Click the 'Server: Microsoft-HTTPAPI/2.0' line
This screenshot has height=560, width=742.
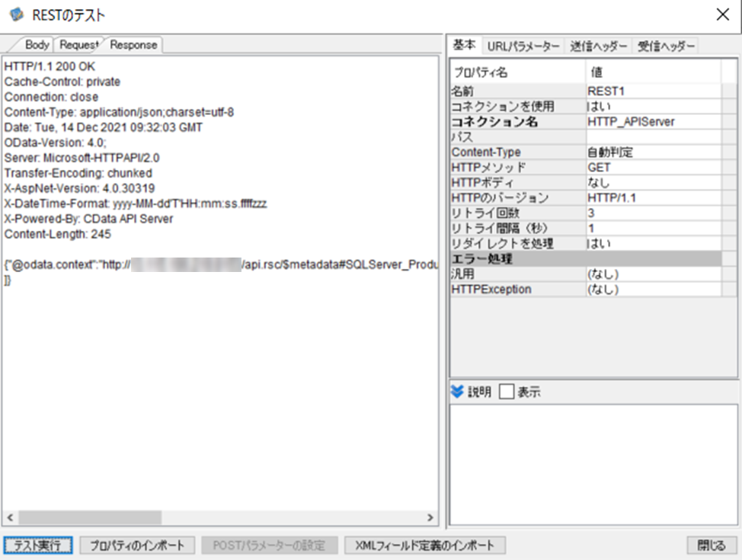click(82, 158)
